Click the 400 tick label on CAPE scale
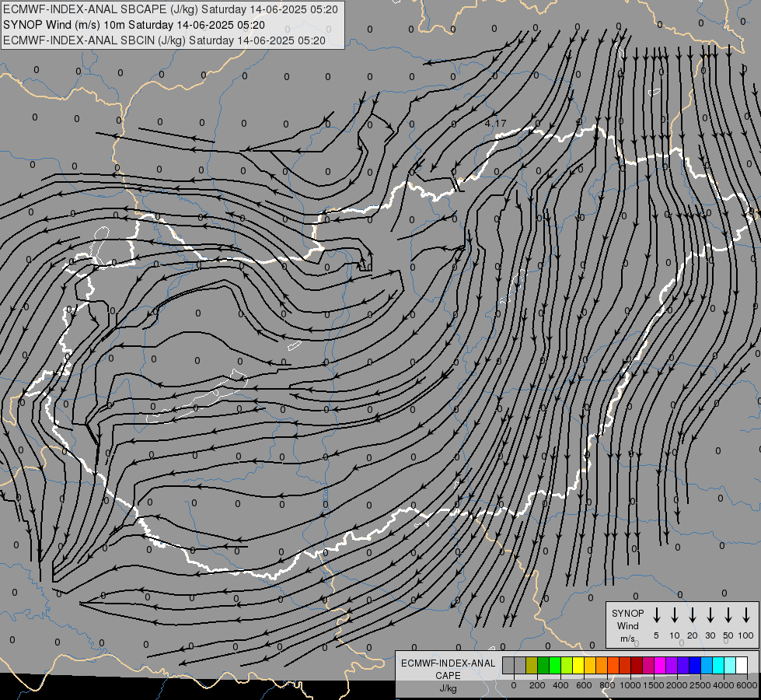The width and height of the screenshot is (761, 700). pos(560,685)
